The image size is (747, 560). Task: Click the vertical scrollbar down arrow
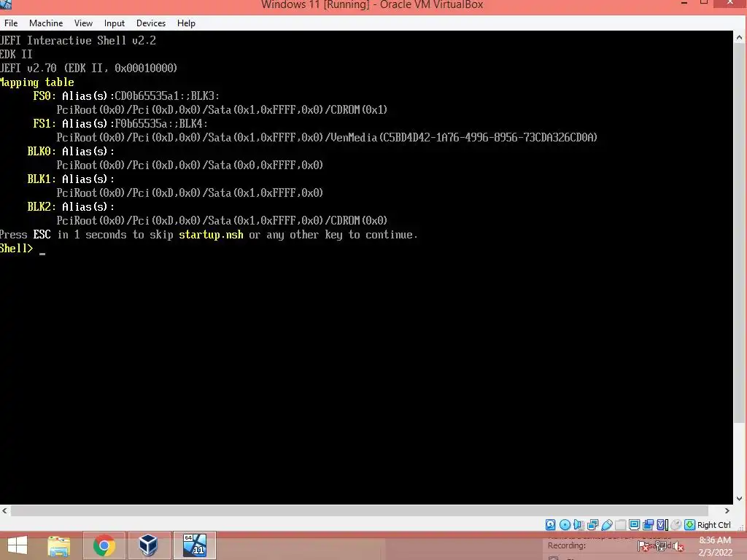click(739, 499)
